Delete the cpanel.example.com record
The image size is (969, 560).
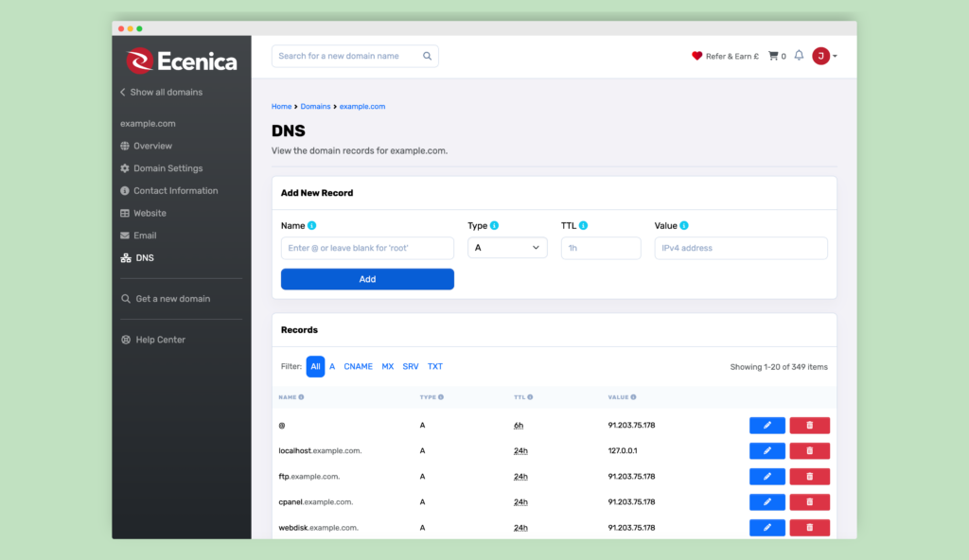click(810, 502)
